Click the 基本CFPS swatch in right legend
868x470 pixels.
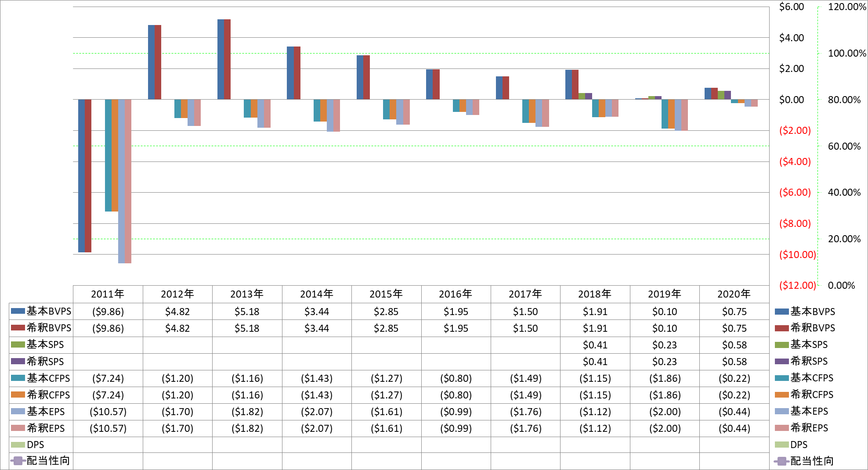pyautogui.click(x=782, y=378)
